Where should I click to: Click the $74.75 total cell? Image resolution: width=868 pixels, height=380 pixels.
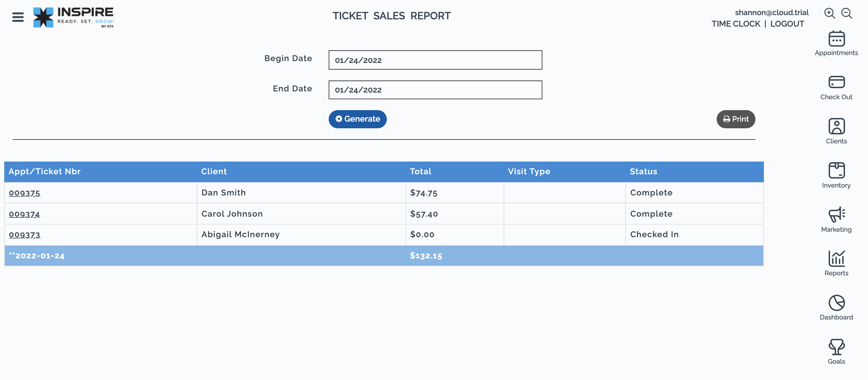pos(455,193)
